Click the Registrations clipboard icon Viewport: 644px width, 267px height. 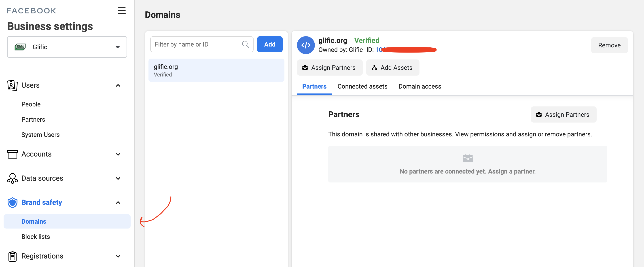[12, 256]
